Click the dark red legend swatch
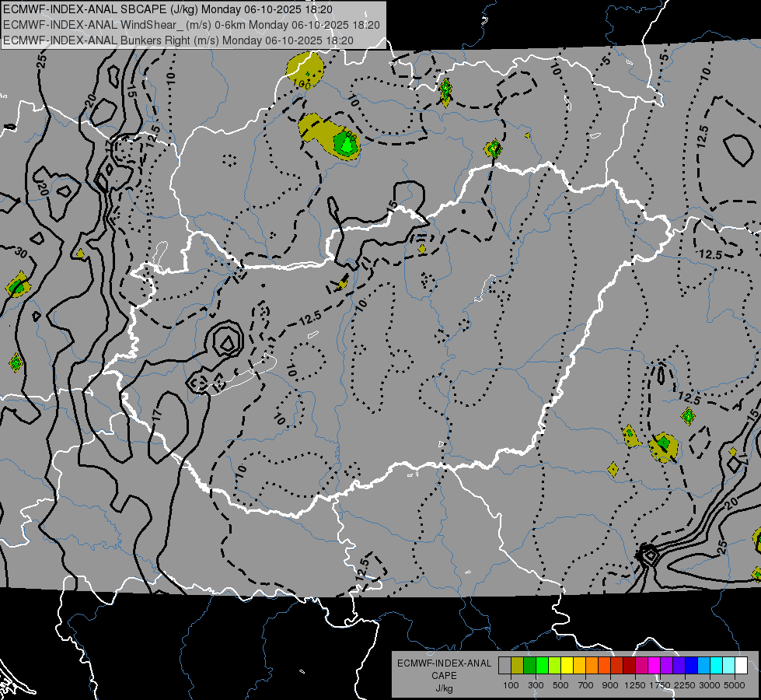Viewport: 761px width, 700px height. [630, 666]
